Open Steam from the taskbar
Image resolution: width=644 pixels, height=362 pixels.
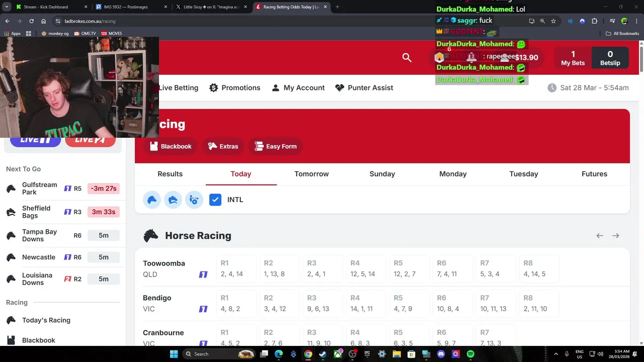[x=323, y=354]
